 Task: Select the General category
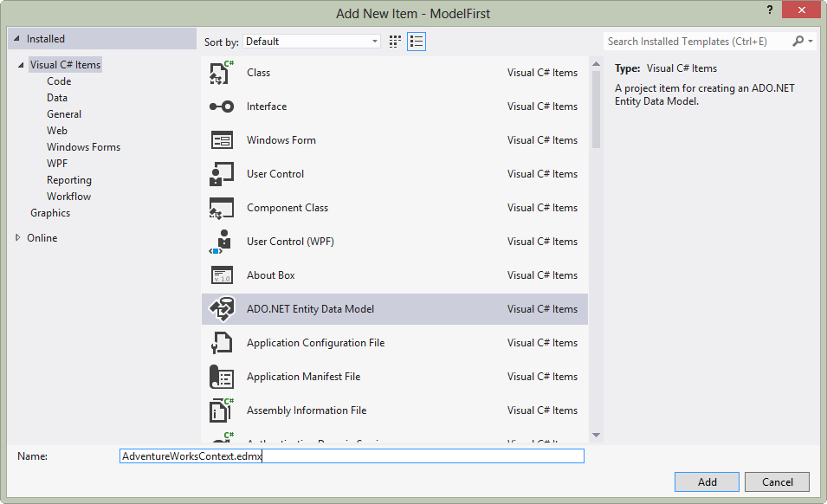click(64, 113)
